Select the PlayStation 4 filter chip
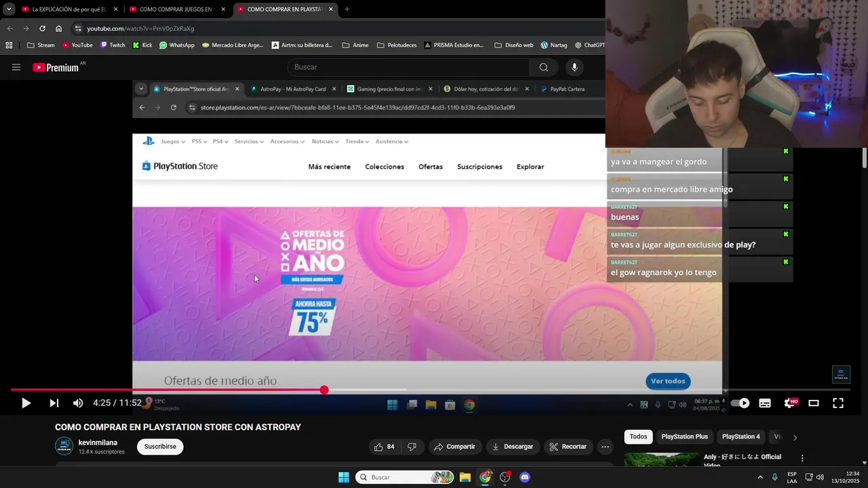 pyautogui.click(x=741, y=436)
